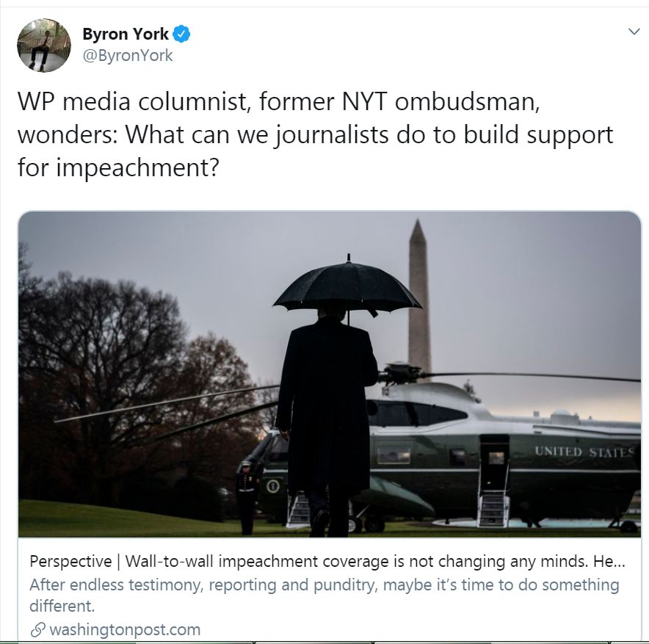Click the Marine guard beside the helicopter
649x644 pixels.
coord(246,497)
